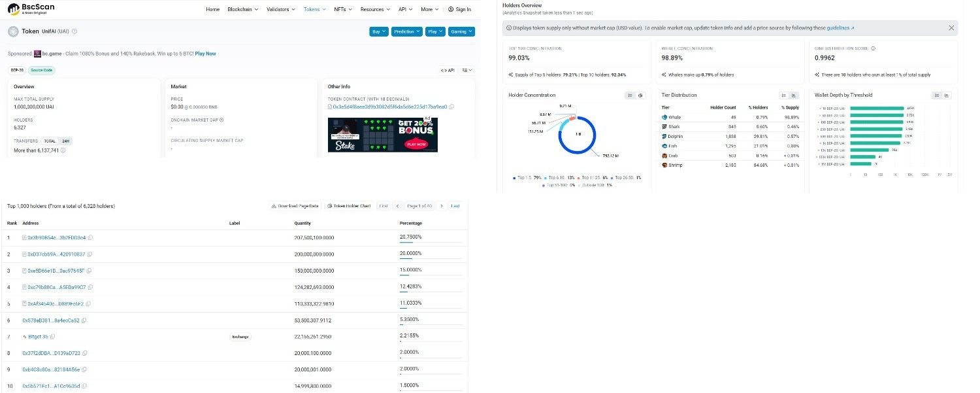
Task: Show Wallet Depth by Threshold as bar chart
Action: pos(947,95)
